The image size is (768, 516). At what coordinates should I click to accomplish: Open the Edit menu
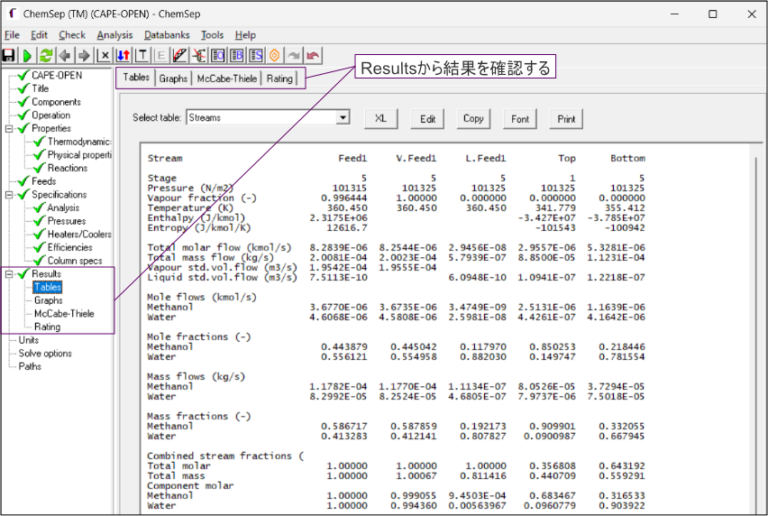coord(39,35)
